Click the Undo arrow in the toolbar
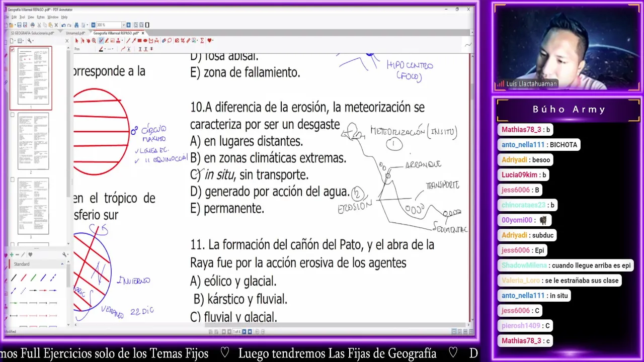The width and height of the screenshot is (644, 362). (63, 25)
